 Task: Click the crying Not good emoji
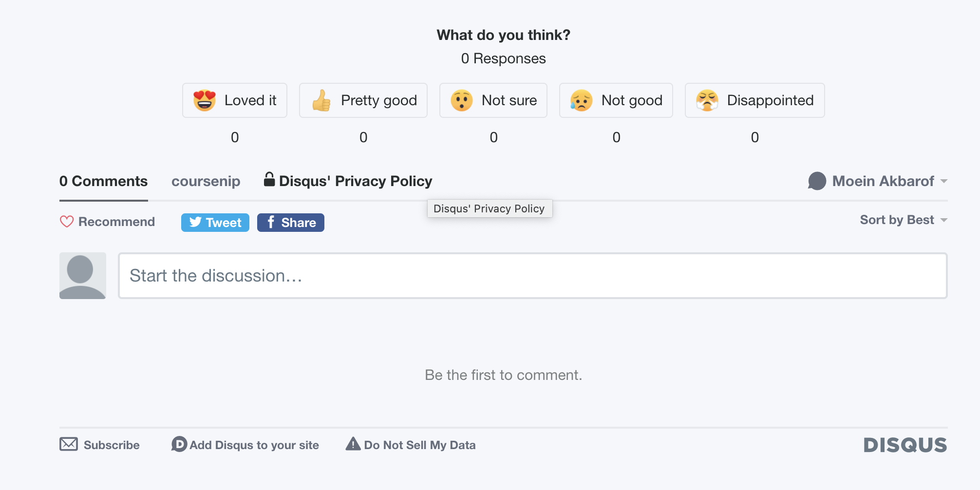pyautogui.click(x=581, y=100)
